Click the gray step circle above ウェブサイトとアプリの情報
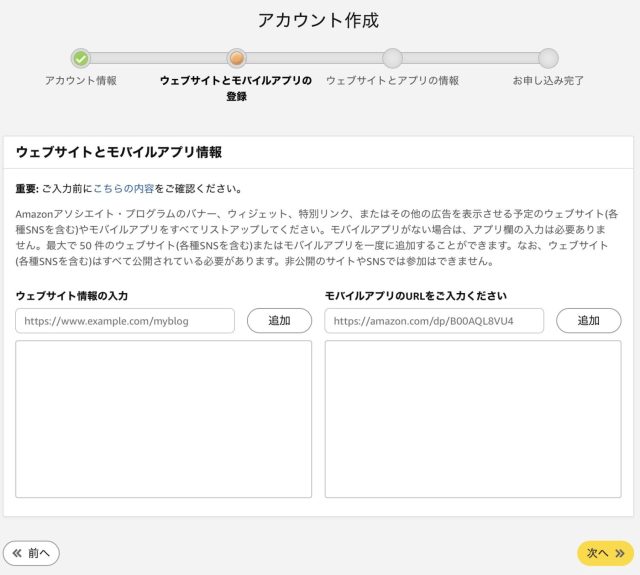The image size is (640, 575). 393,58
